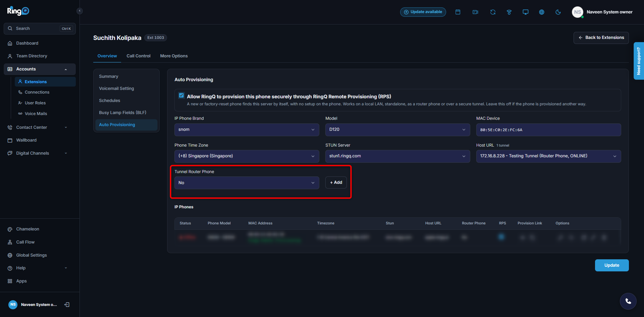The height and width of the screenshot is (317, 644).
Task: Expand the Digital Channels section
Action: click(40, 153)
